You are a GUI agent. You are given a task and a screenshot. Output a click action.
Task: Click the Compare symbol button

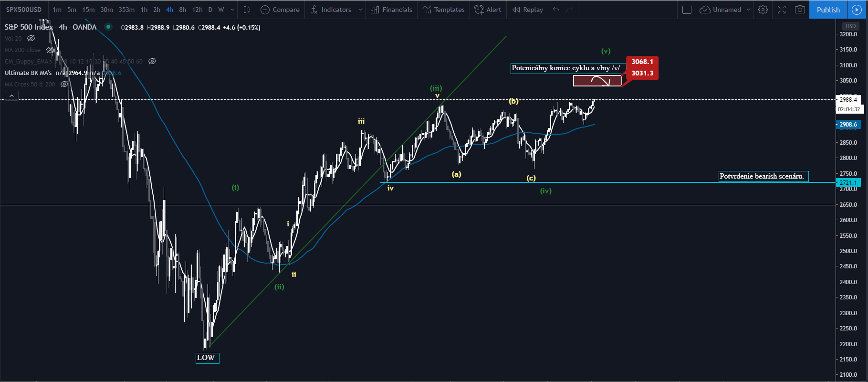tap(280, 10)
